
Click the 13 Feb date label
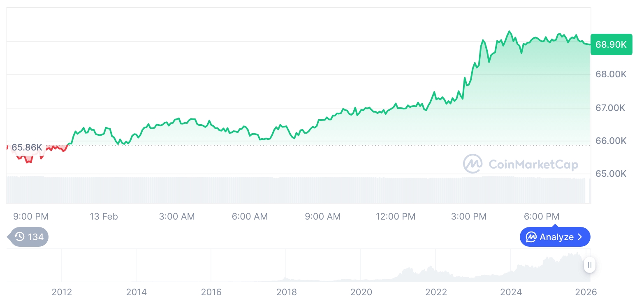tap(104, 216)
